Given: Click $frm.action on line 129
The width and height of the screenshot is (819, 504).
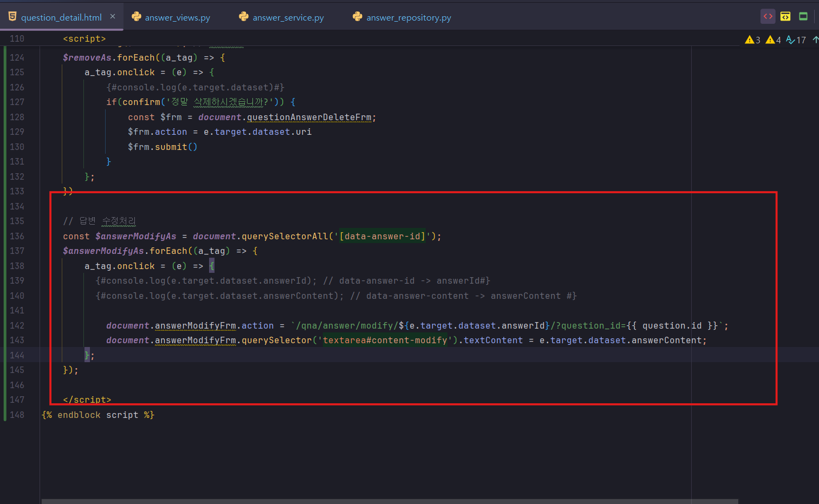Looking at the screenshot, I should [x=157, y=132].
